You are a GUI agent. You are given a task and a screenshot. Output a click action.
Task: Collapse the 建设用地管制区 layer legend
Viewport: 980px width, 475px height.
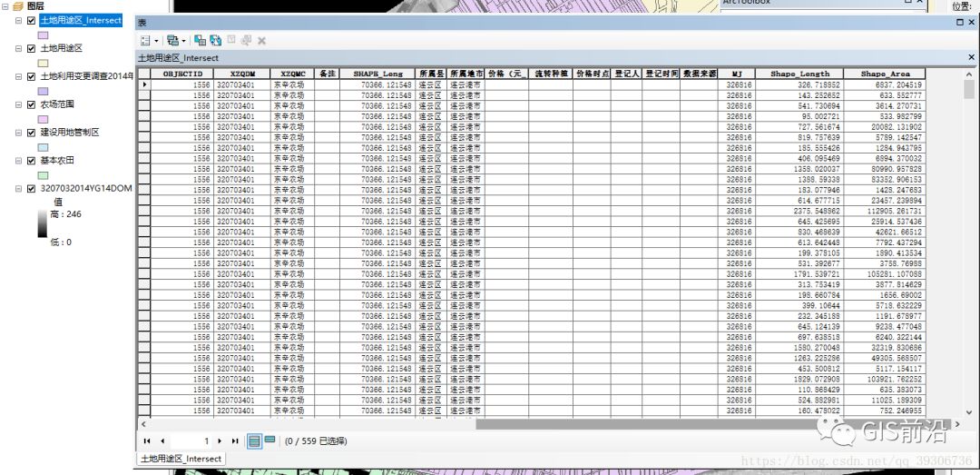(18, 133)
